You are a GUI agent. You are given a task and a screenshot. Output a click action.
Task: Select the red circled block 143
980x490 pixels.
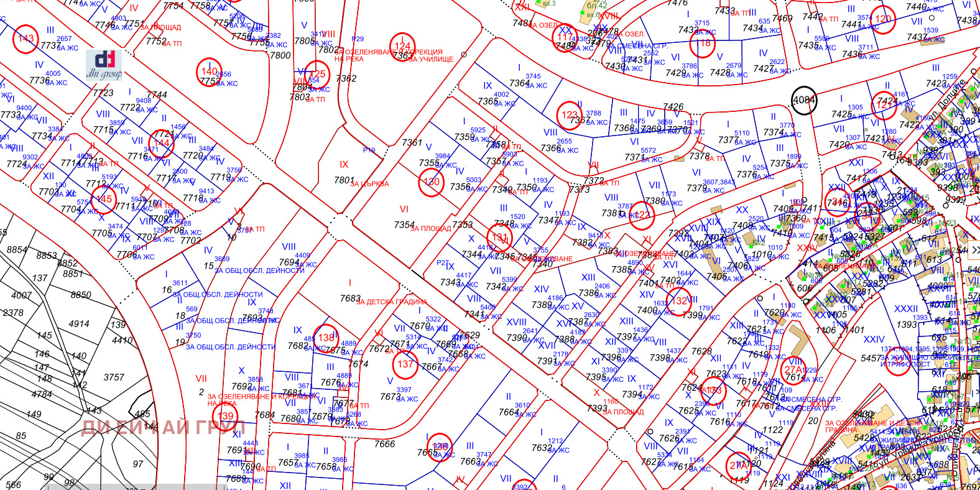click(x=25, y=39)
